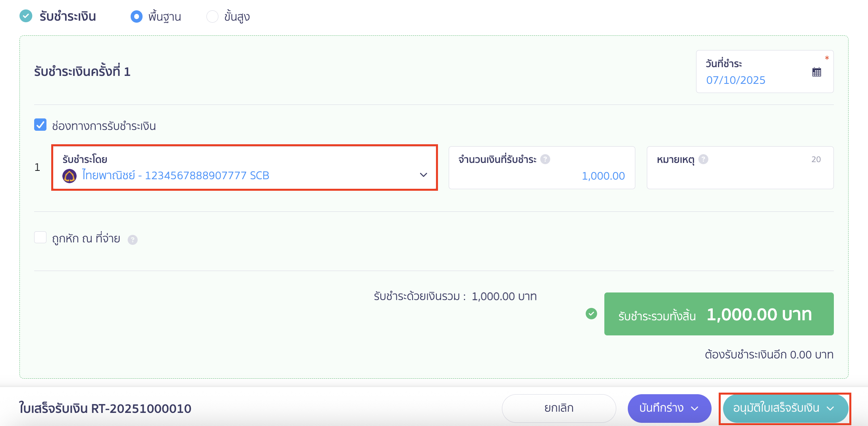Uncheck the ช่องทางการรับชำระเงิน checkbox

40,125
